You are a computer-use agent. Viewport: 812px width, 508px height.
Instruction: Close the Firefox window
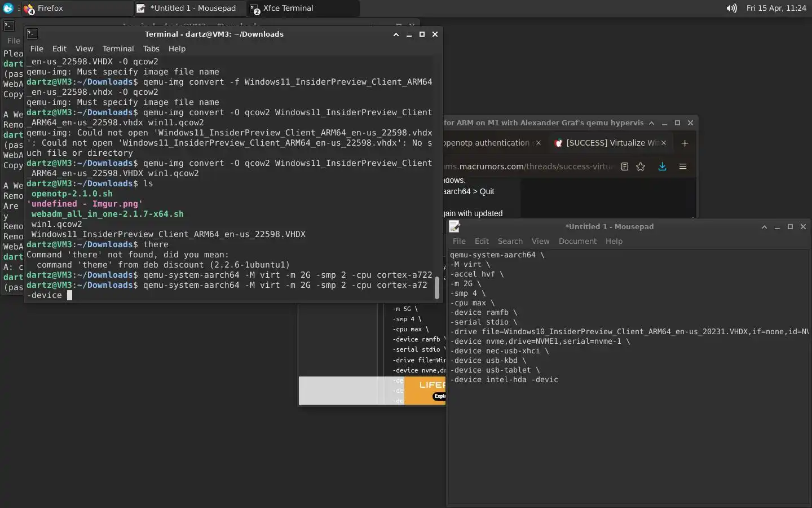690,123
